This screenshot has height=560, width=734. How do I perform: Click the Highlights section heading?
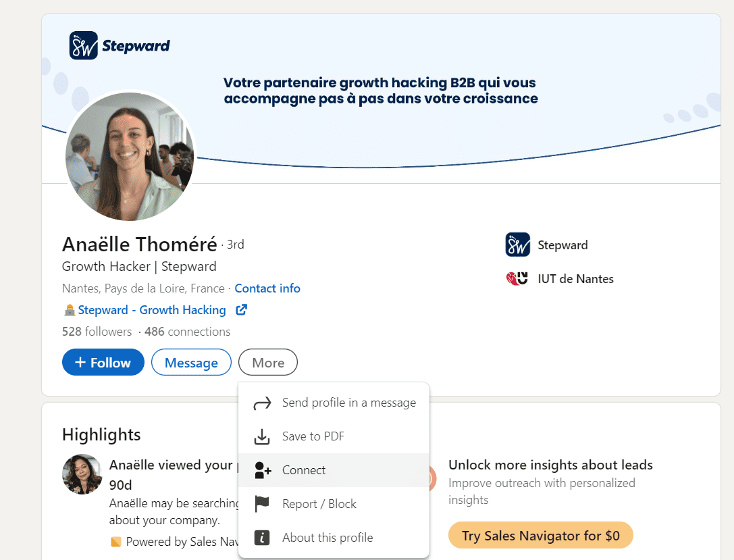click(x=101, y=434)
